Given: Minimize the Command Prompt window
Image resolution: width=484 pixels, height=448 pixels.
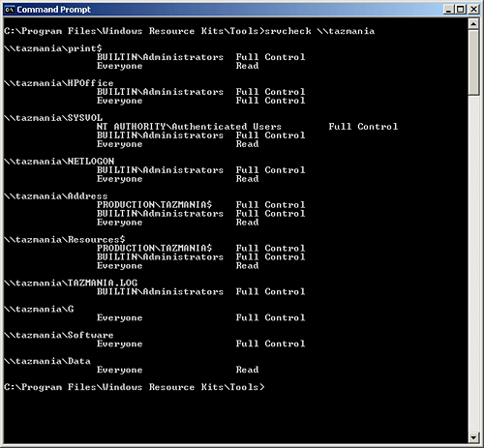Looking at the screenshot, I should coord(449,10).
